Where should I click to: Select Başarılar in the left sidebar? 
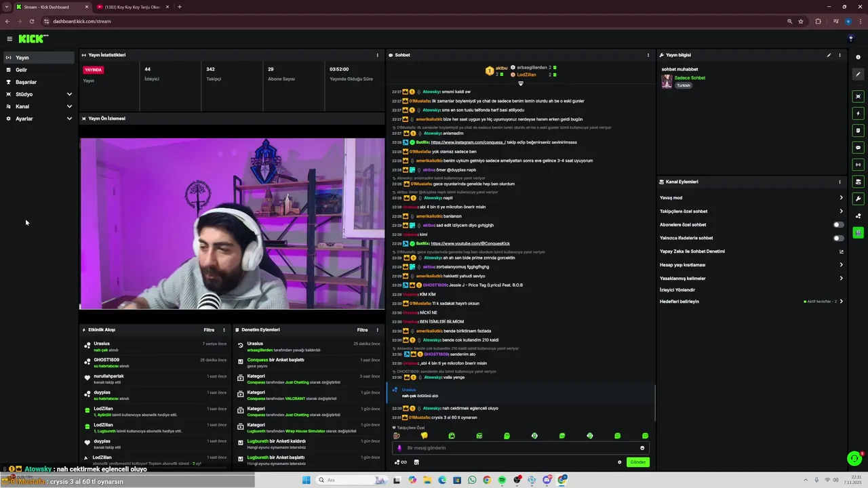pyautogui.click(x=39, y=82)
